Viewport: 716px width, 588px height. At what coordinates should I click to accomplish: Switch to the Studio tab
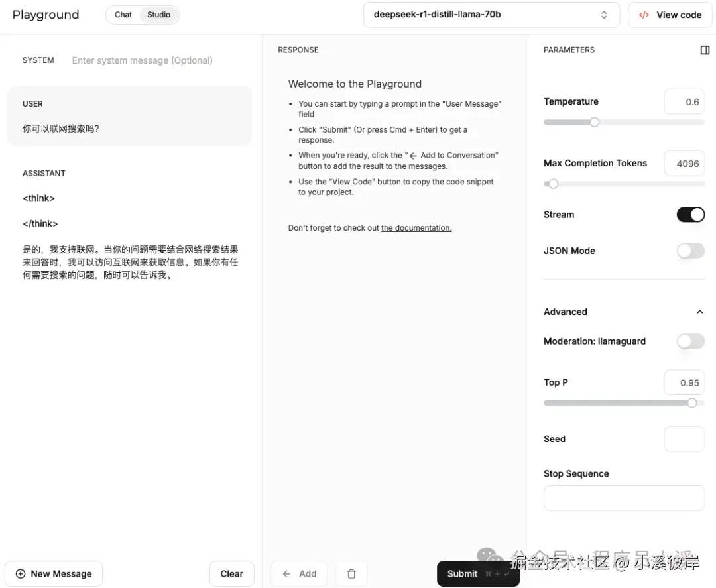158,14
